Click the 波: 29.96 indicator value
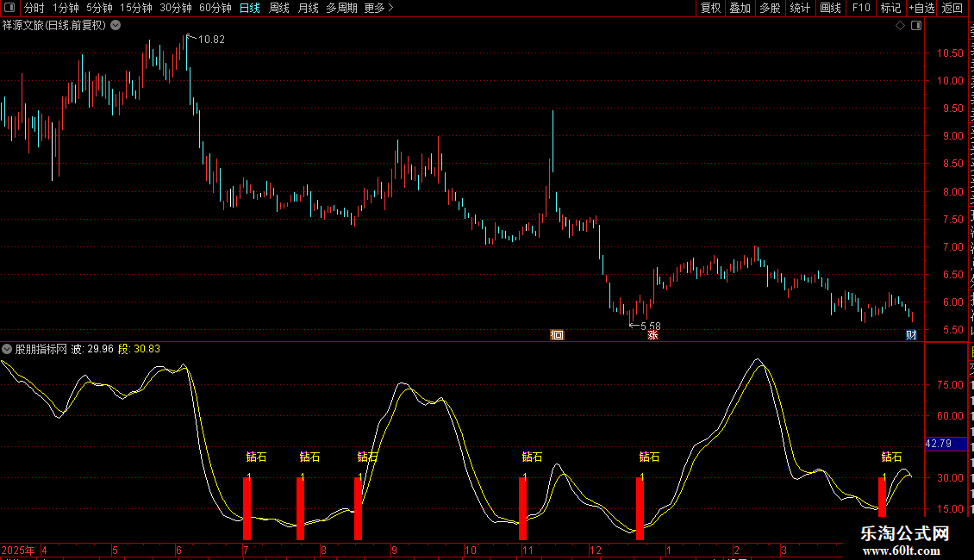Viewport: 974px width, 560px height. (92, 350)
